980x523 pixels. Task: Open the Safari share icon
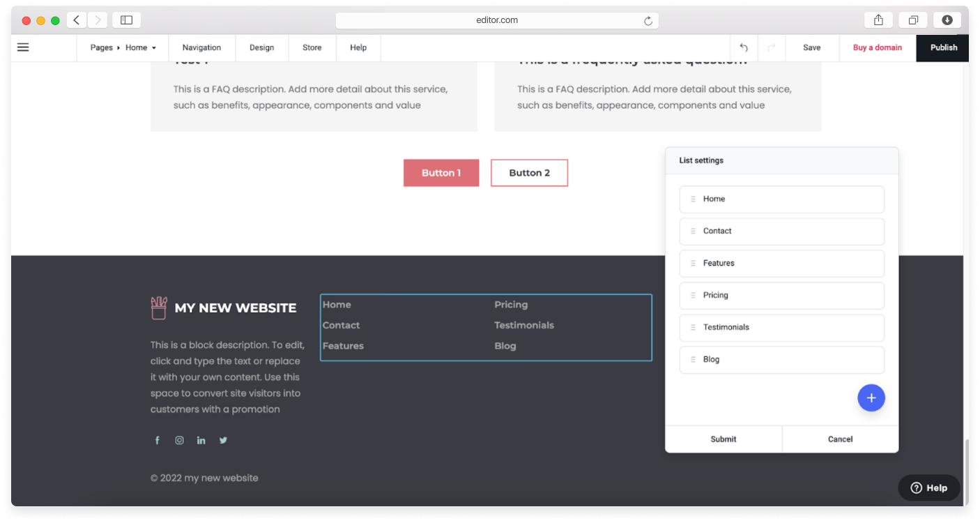[879, 20]
